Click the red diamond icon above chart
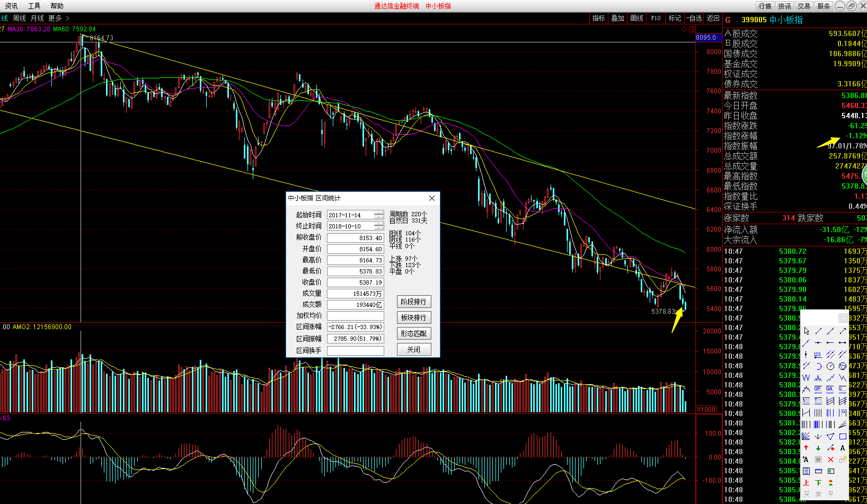Viewport: 867px width, 504px height. 684,29
